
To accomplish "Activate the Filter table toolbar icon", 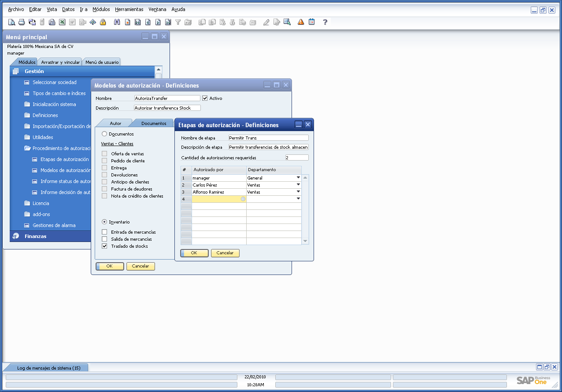I will [x=178, y=22].
